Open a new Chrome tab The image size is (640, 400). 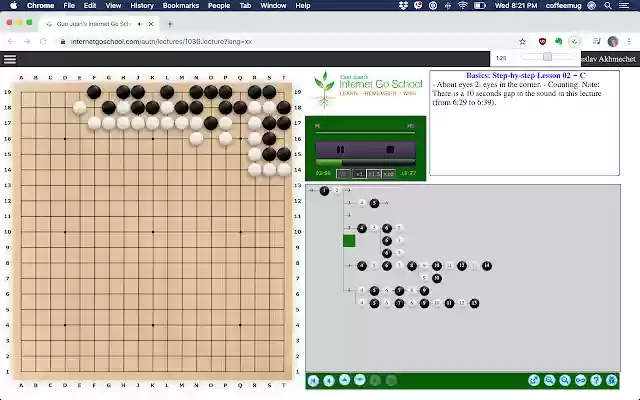pyautogui.click(x=170, y=24)
